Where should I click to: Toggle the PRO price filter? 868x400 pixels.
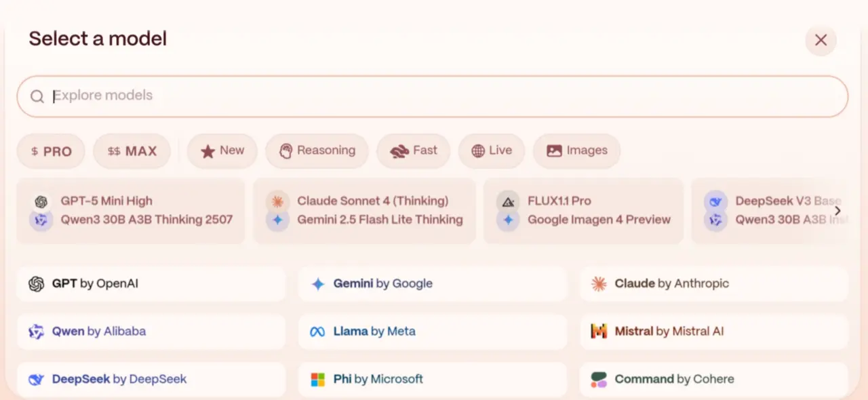coord(51,151)
